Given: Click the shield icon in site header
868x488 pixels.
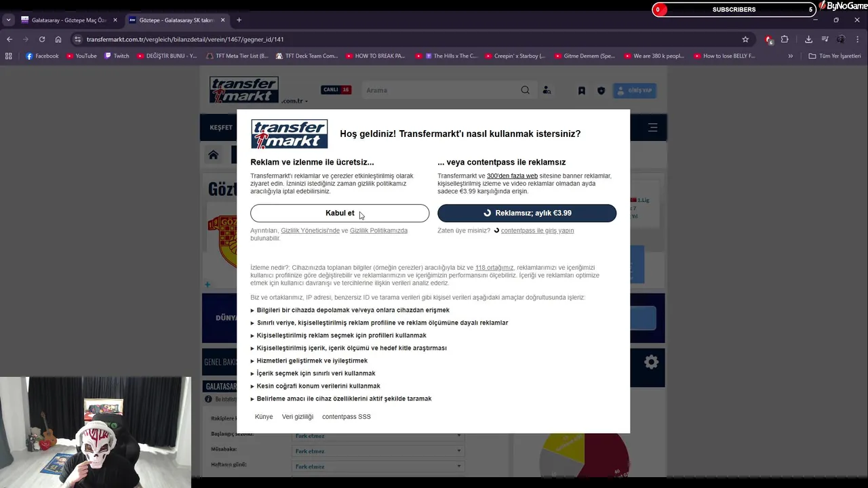Looking at the screenshot, I should (x=601, y=90).
